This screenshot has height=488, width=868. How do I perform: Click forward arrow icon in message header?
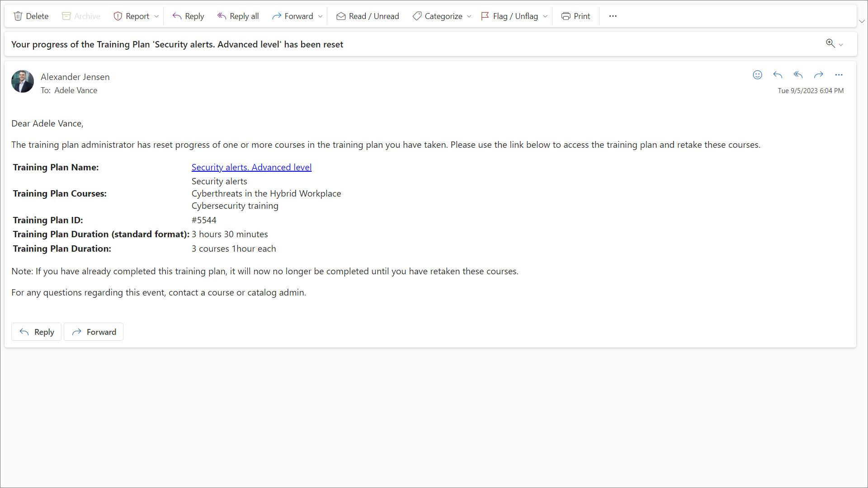(x=818, y=75)
